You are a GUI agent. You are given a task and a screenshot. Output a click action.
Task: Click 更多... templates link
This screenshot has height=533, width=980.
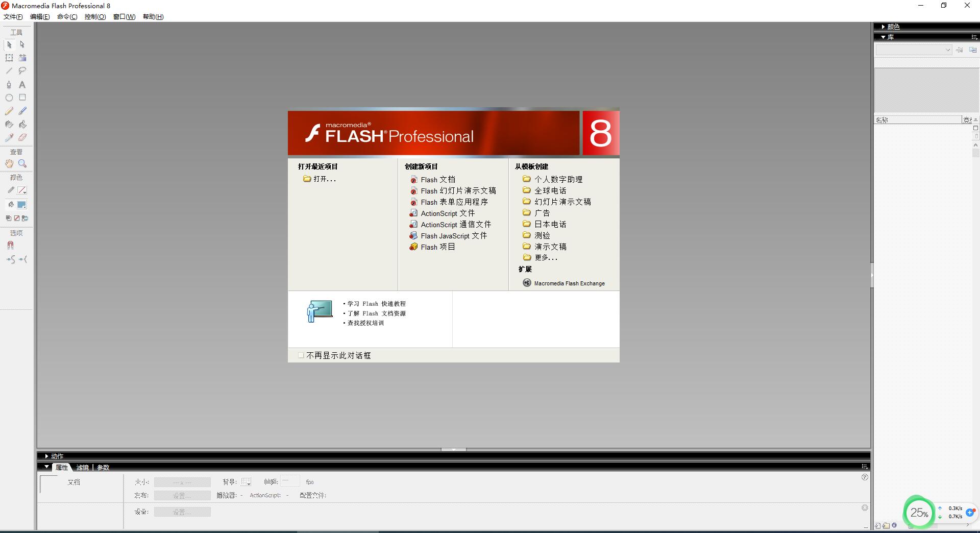(540, 258)
